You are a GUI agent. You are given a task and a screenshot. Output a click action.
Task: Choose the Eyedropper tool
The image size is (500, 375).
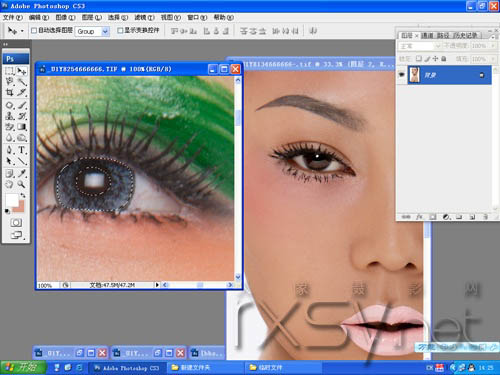(x=22, y=173)
